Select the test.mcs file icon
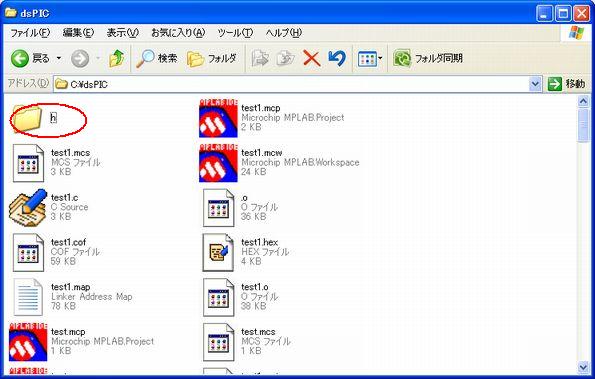This screenshot has width=595, height=379. pyautogui.click(x=219, y=342)
